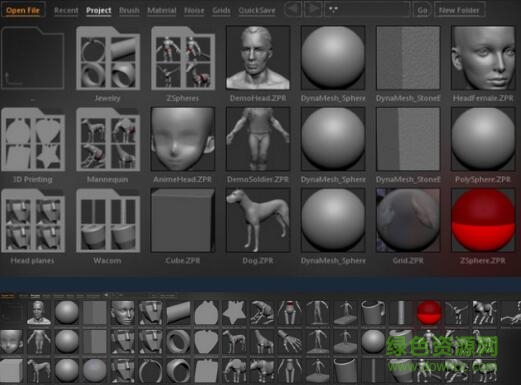
Task: Pick the dog model icon in lower strip
Action: click(x=39, y=370)
